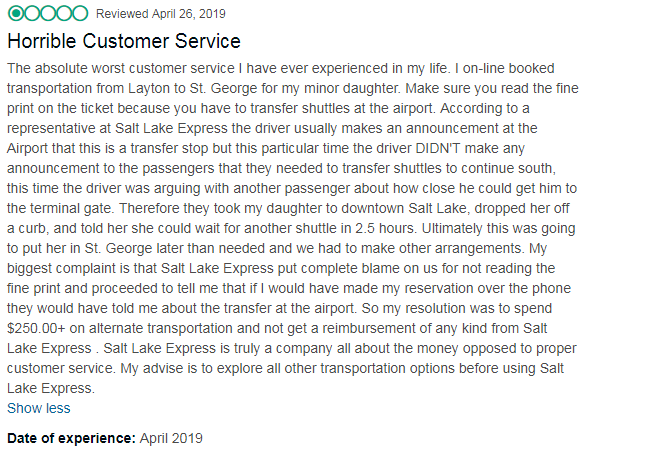Collapse the review using Show less
This screenshot has width=649, height=454.
(x=38, y=408)
